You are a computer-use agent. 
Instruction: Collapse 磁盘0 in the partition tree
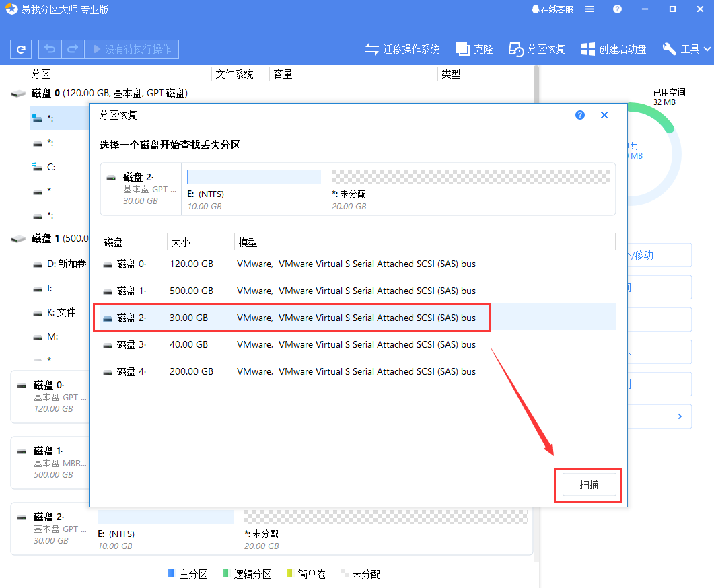17,94
